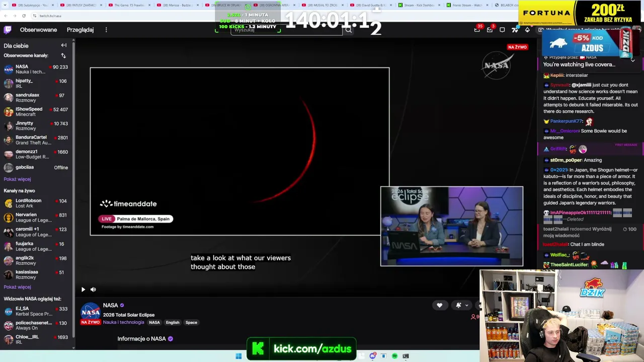Open Spotify from the taskbar
This screenshot has height=362, width=644.
(x=394, y=356)
